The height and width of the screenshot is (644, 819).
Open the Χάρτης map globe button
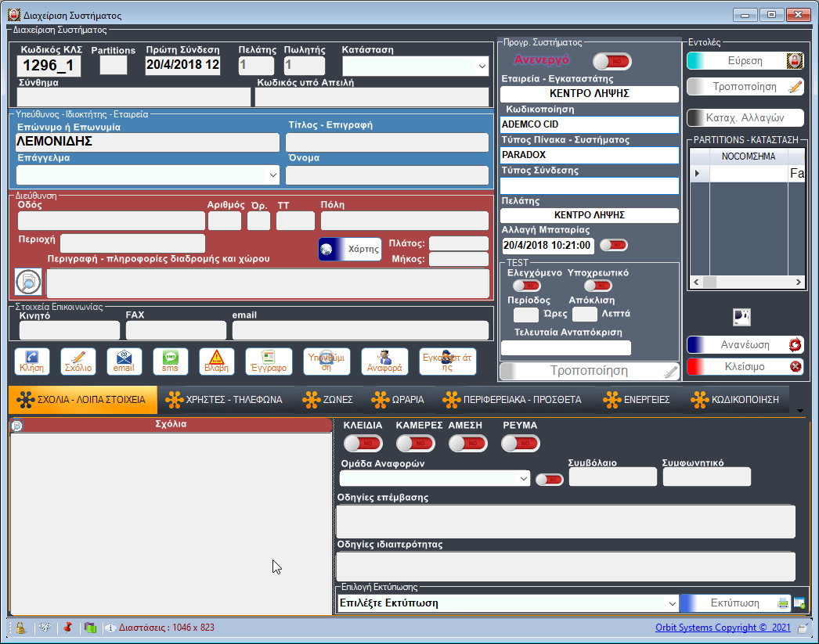coord(349,249)
